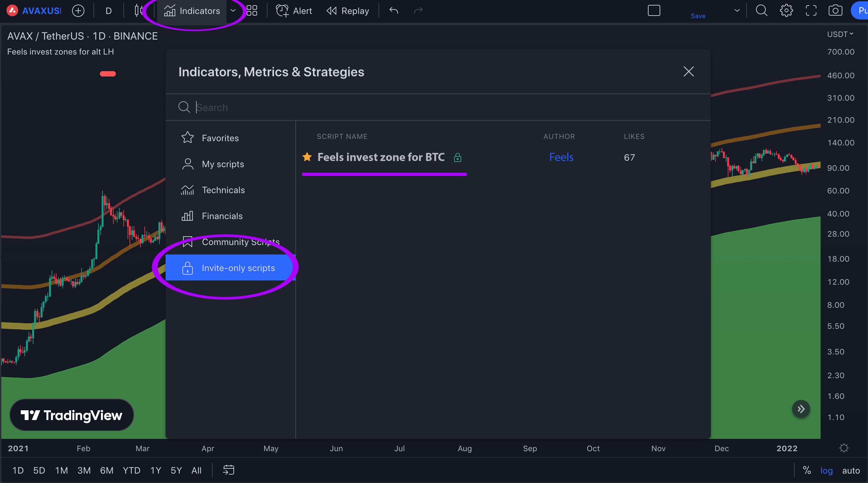
Task: Open the USDT currency dropdown
Action: point(840,34)
